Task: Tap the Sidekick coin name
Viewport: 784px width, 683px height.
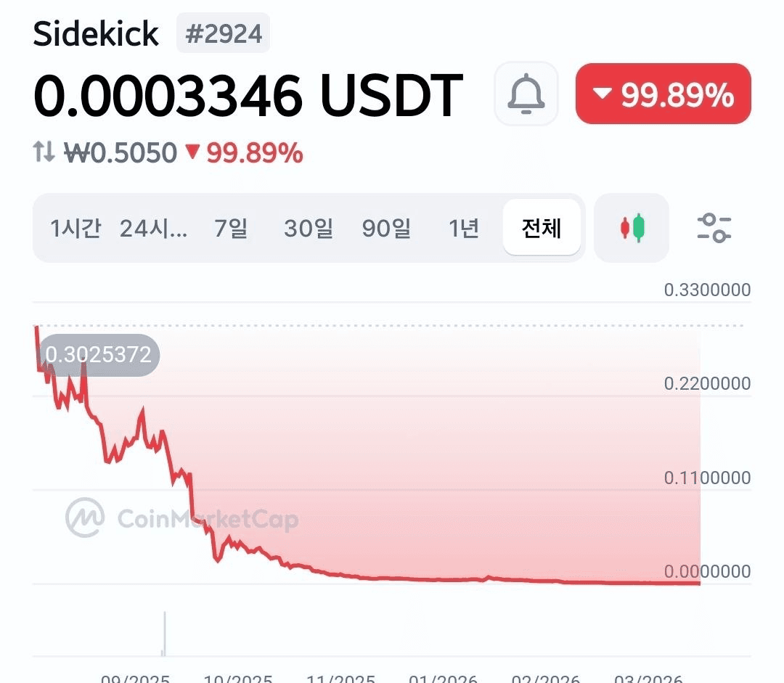Action: click(x=96, y=34)
